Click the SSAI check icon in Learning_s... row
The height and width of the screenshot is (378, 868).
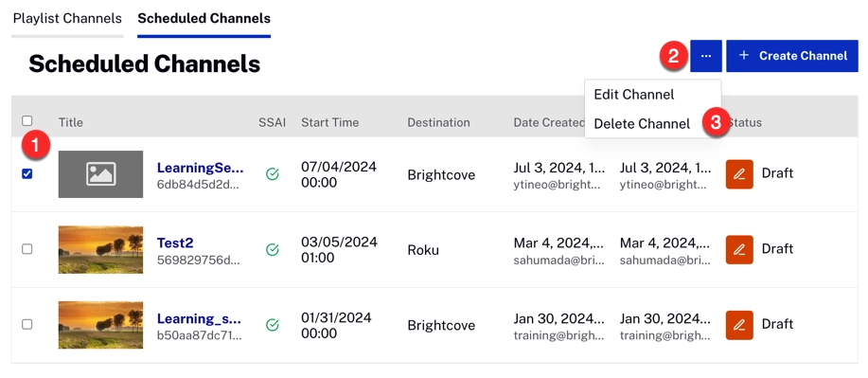click(x=273, y=325)
